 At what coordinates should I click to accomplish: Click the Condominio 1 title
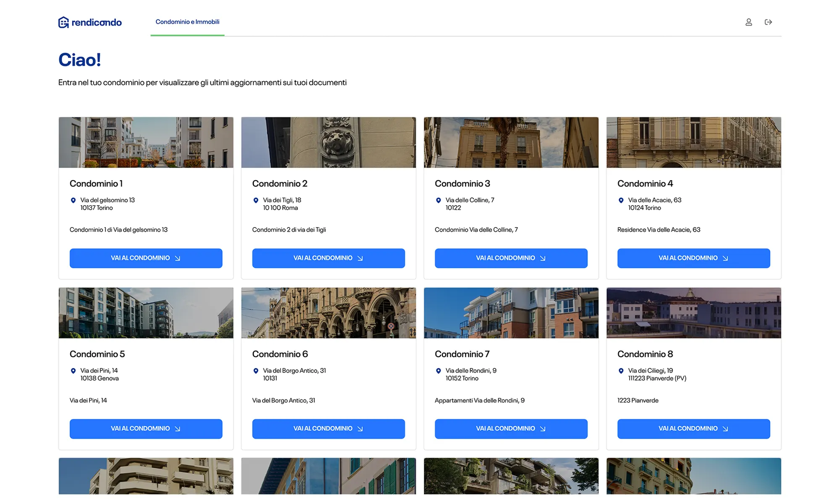[x=96, y=184]
